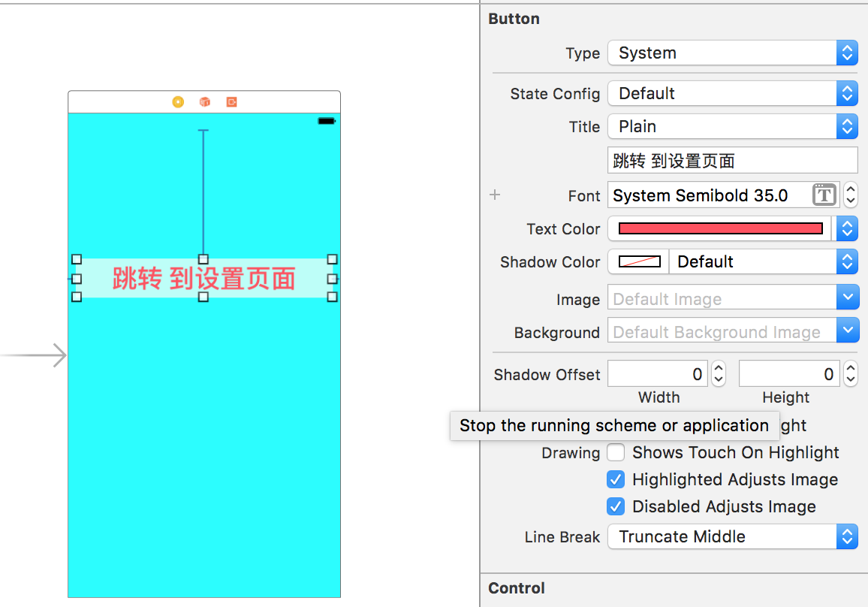Click the plus icon beside Font
Image resolution: width=868 pixels, height=607 pixels.
(x=495, y=195)
